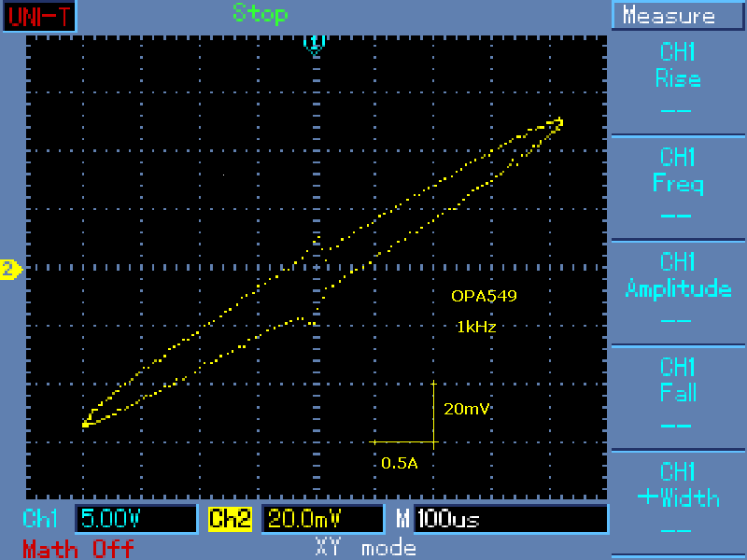Click the XY mode status text
747x560 pixels.
coord(365,547)
